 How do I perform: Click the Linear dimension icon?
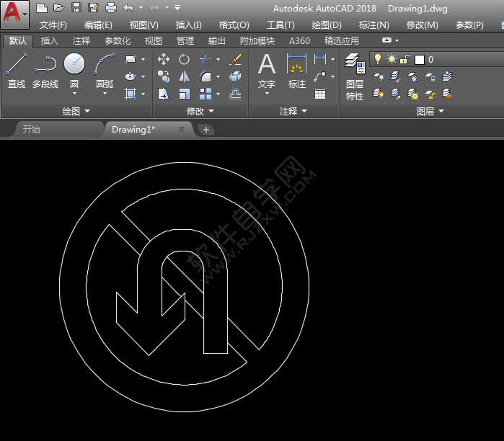(x=320, y=59)
